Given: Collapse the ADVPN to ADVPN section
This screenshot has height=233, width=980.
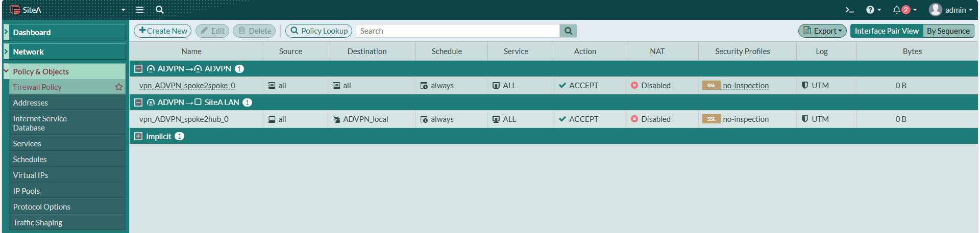Looking at the screenshot, I should (138, 69).
